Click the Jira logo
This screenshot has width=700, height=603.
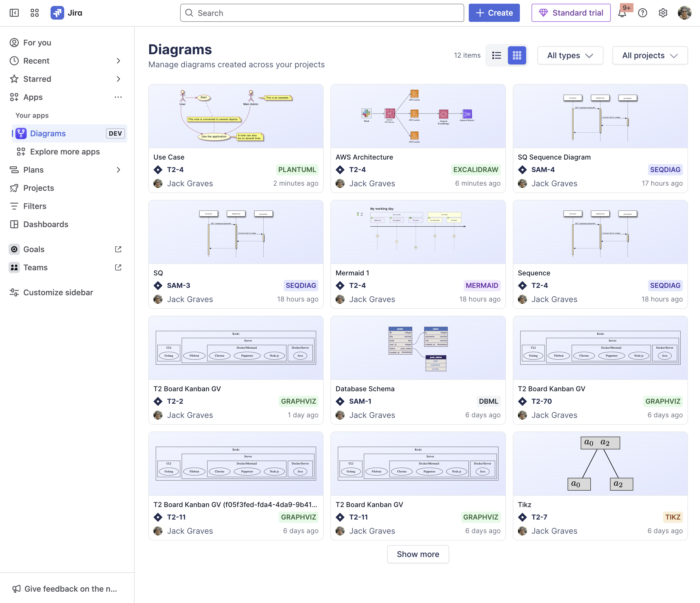point(57,12)
